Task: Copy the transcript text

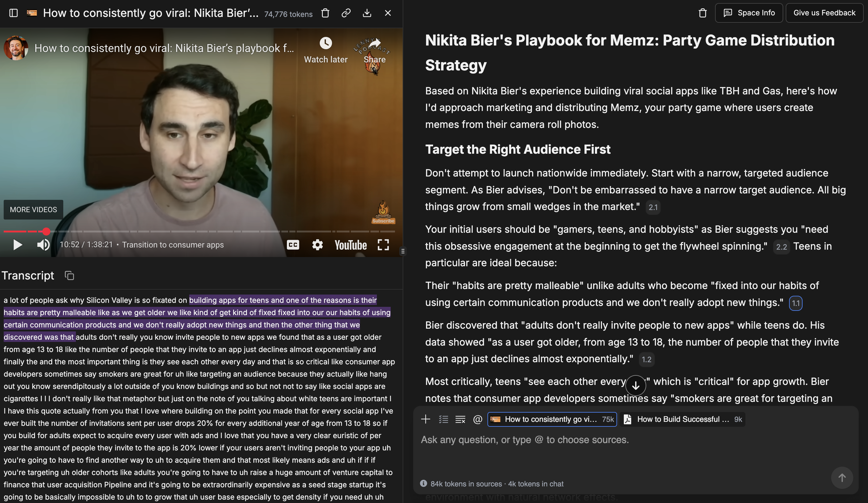Action: point(69,275)
